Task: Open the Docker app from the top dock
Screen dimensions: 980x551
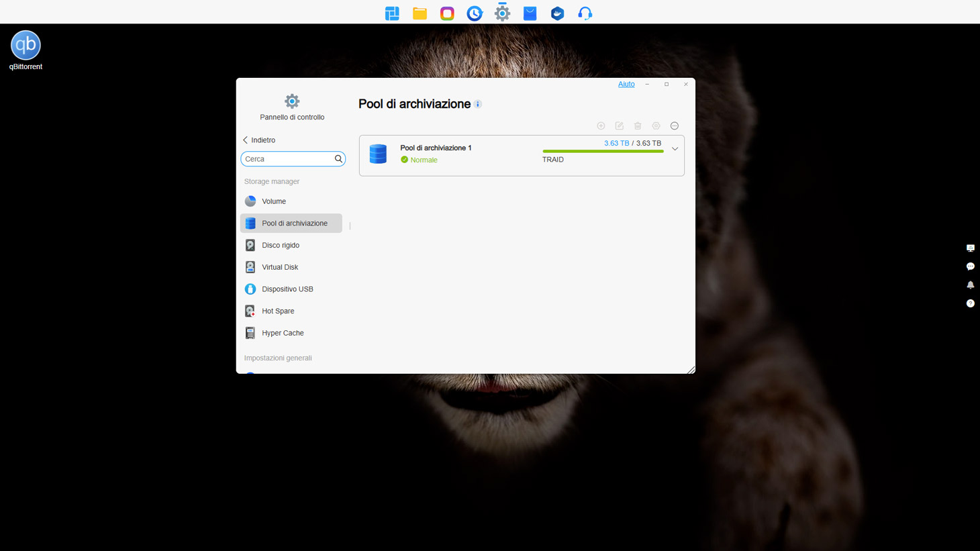Action: (x=557, y=13)
